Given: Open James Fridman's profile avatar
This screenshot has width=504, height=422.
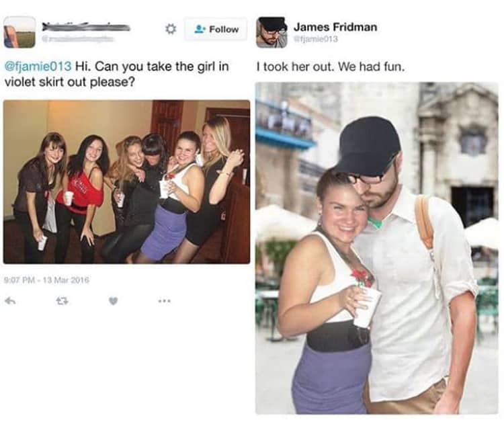Looking at the screenshot, I should [x=272, y=32].
